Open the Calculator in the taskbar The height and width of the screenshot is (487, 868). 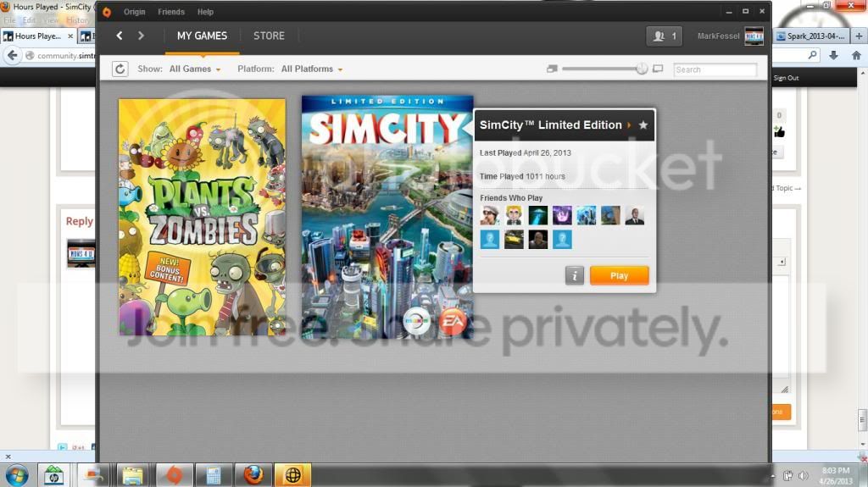point(213,475)
